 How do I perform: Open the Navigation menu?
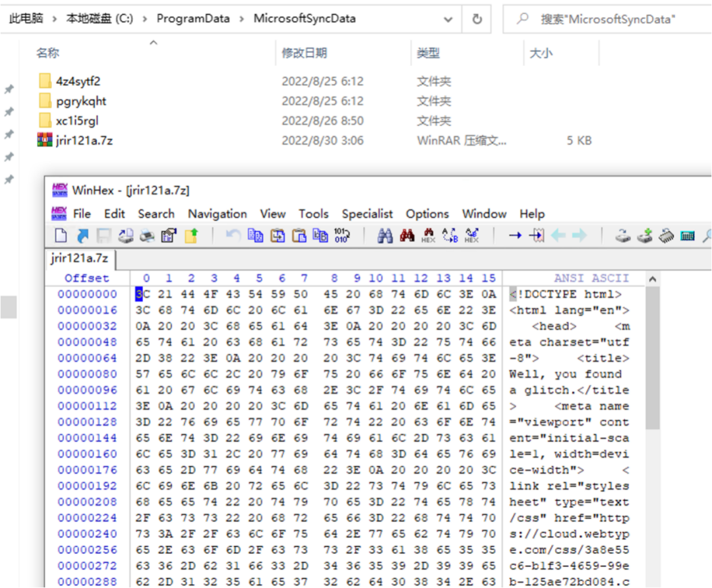coord(218,214)
